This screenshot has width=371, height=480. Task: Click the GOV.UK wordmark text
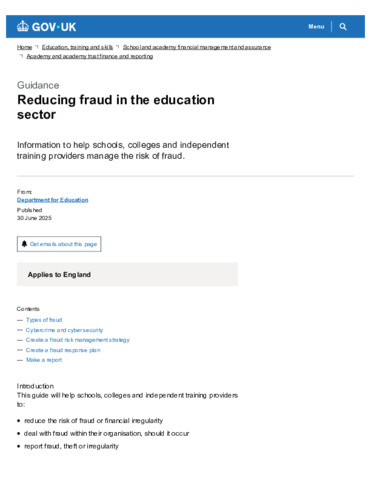tap(54, 27)
